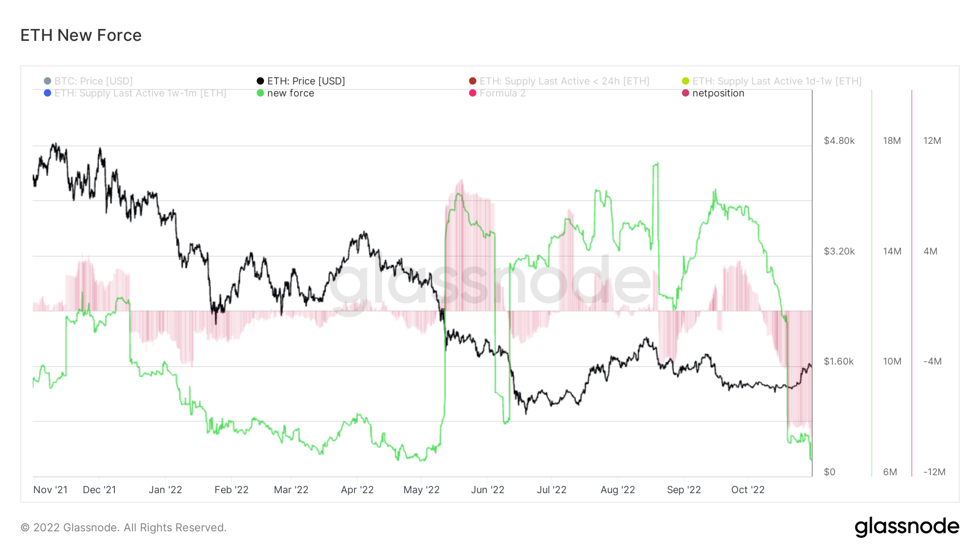Viewport: 980px width, 552px height.
Task: Click the blue Supply 1w-1m legend dot
Action: [47, 93]
